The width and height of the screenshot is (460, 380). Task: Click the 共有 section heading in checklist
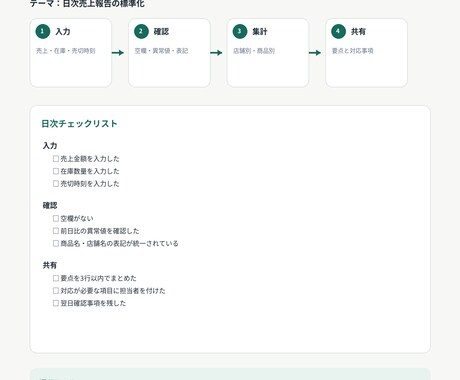point(50,265)
